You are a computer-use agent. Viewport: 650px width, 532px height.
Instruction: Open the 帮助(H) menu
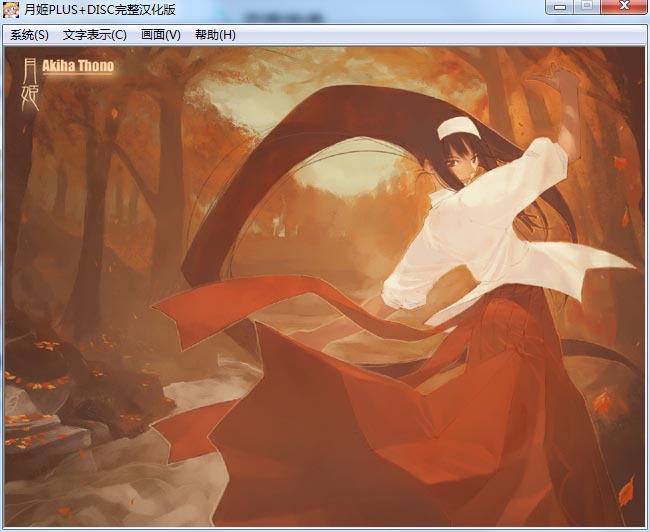[x=215, y=35]
